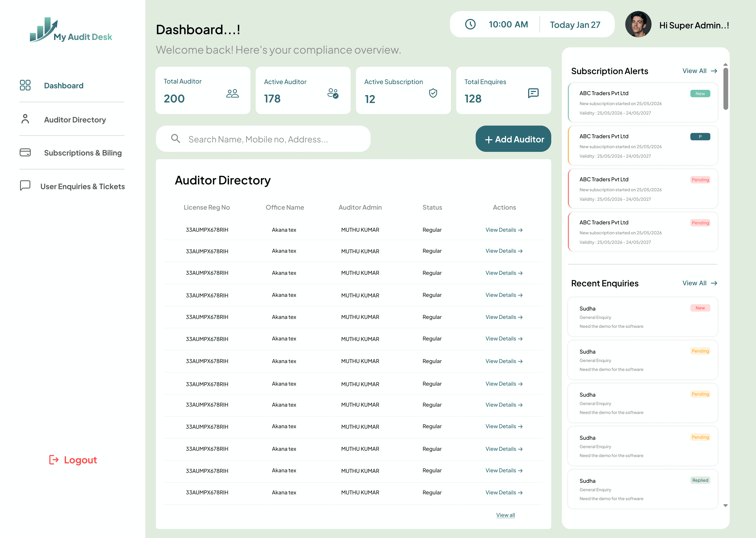Focus the Search Name, Mobile no, Address field
The image size is (756, 538).
pyautogui.click(x=263, y=139)
